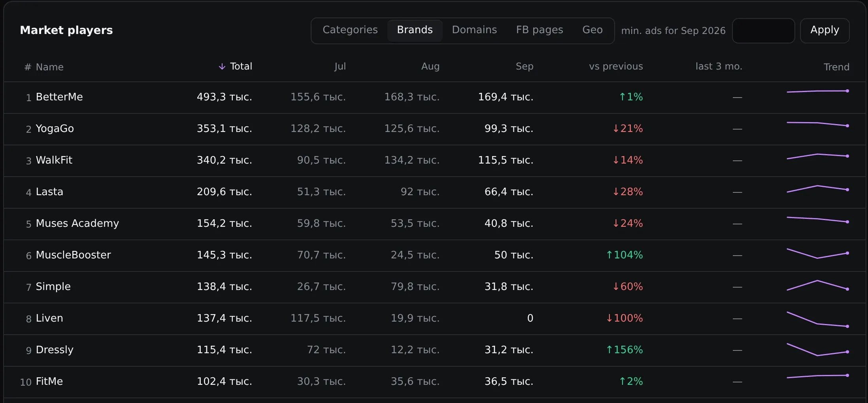Select the MuscleBooster brand name
868x403 pixels.
(x=74, y=255)
